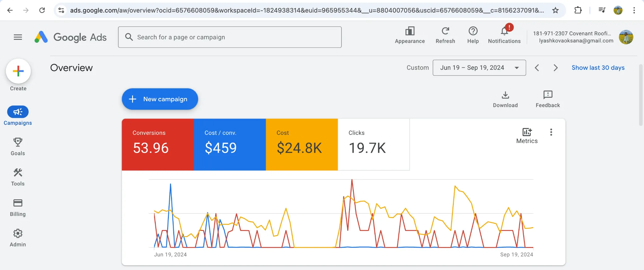This screenshot has height=270, width=644.
Task: Open Notifications bell with alert badge
Action: click(504, 31)
